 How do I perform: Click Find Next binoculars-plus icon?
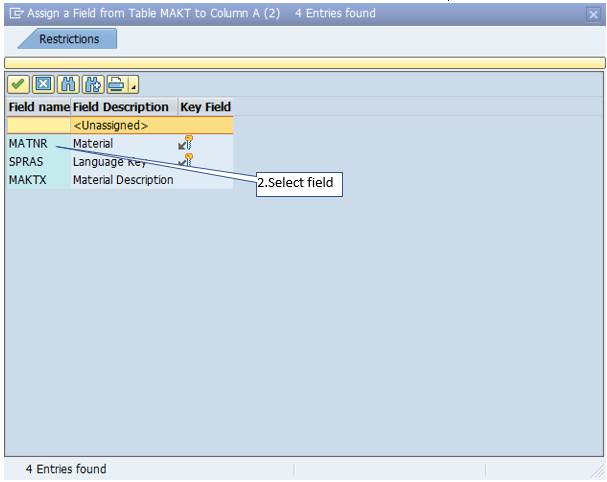93,84
